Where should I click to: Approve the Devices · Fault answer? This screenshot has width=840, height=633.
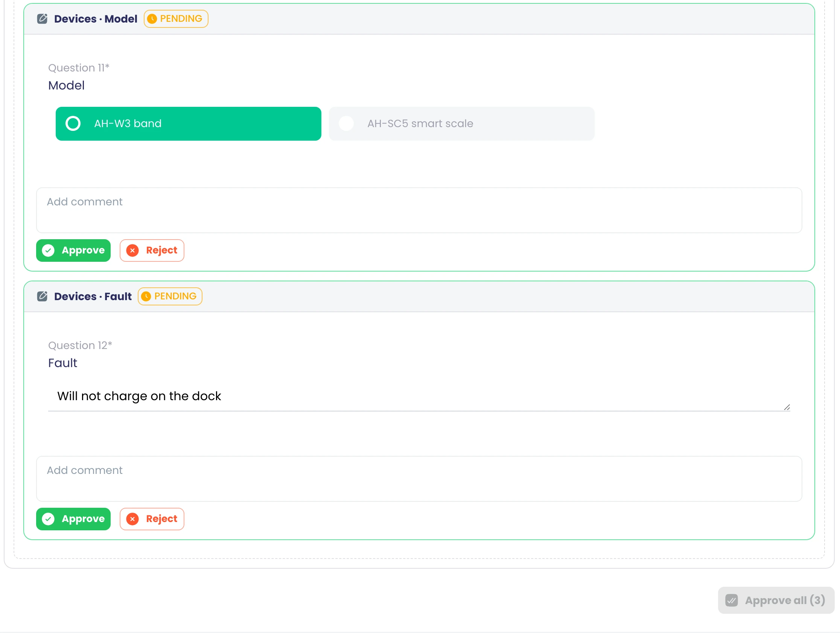pos(73,519)
